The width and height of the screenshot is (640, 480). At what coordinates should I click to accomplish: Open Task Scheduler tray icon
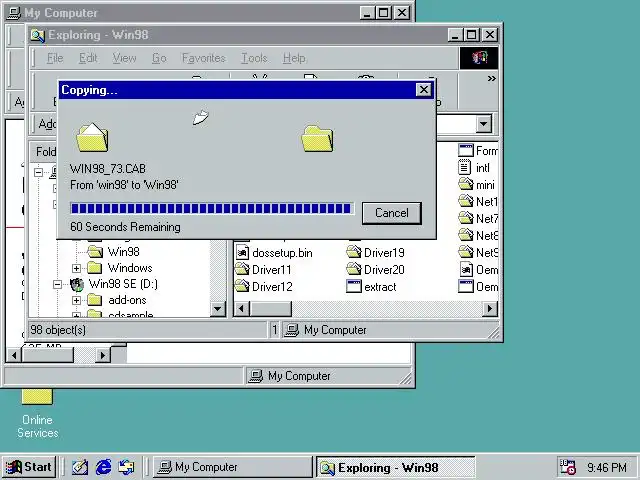568,467
